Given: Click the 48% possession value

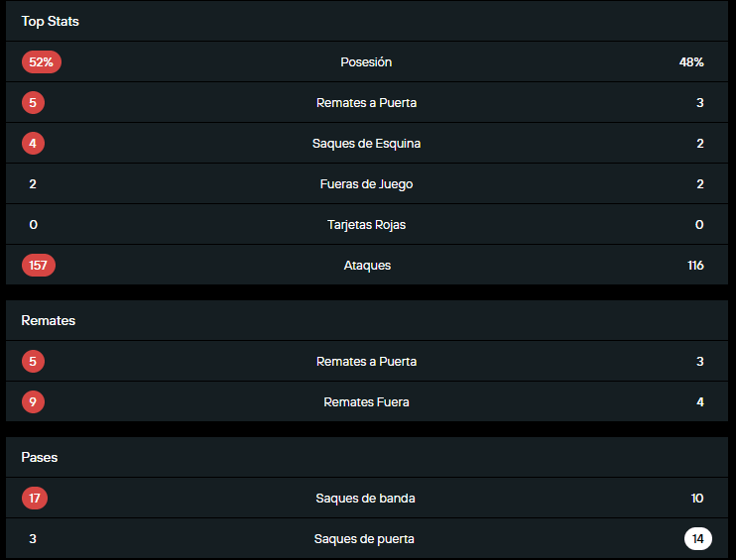Looking at the screenshot, I should click(x=691, y=62).
